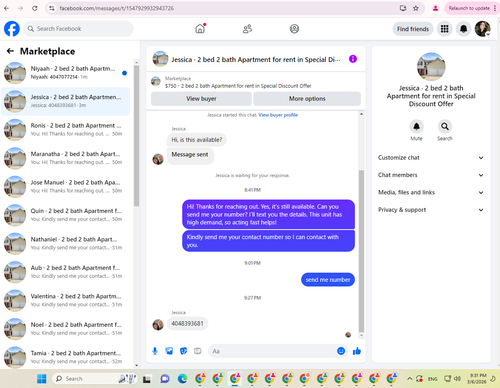Screen dimensions: 500x388
Task: Open the volume control in system tray
Action: [457, 379]
